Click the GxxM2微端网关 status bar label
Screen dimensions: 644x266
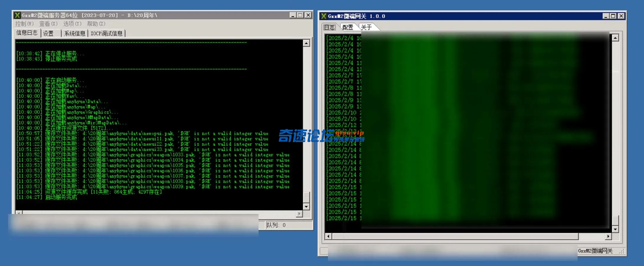[x=595, y=251]
